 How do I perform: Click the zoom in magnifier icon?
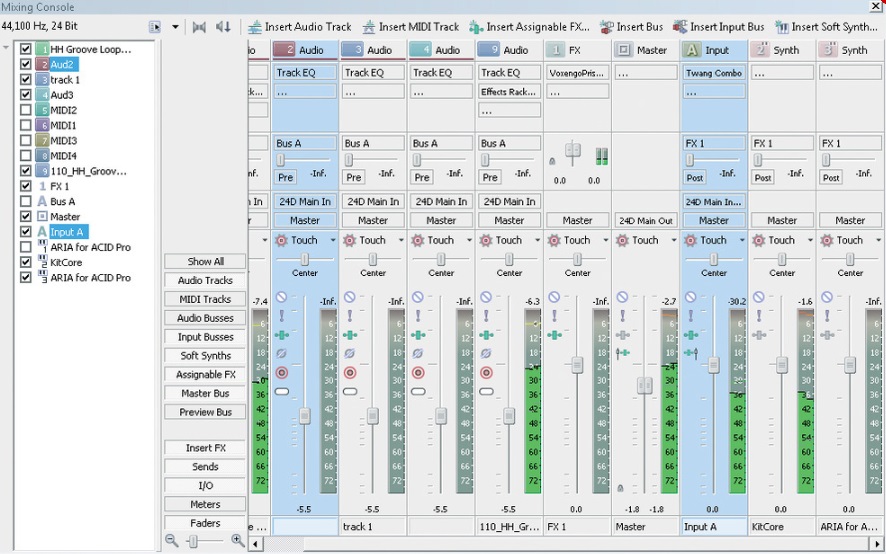(237, 540)
